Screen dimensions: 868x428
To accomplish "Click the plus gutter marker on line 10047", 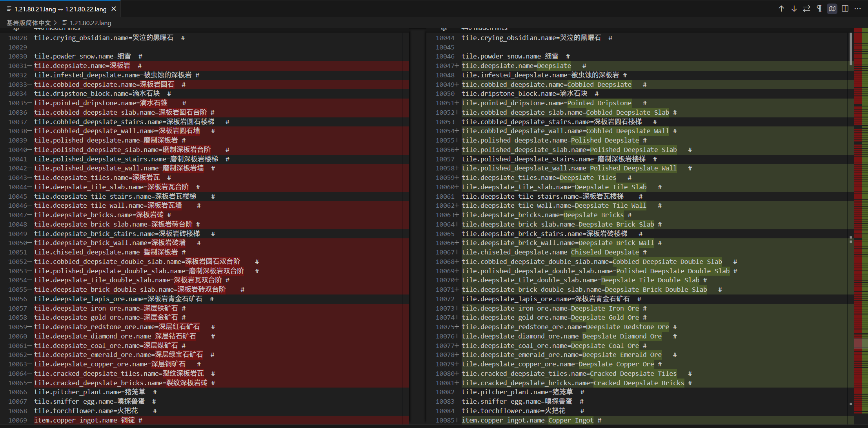I will pos(457,66).
